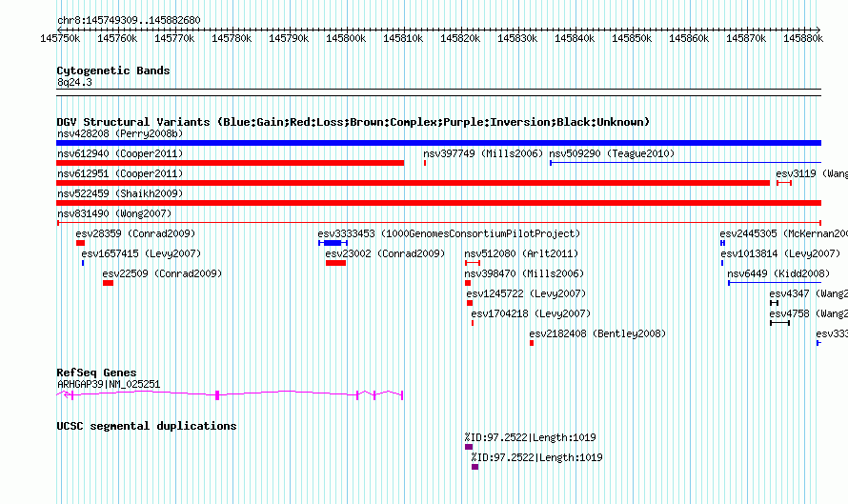Click the ARHGAP39 gene model track
Screen dimensions: 848x504
point(230,394)
